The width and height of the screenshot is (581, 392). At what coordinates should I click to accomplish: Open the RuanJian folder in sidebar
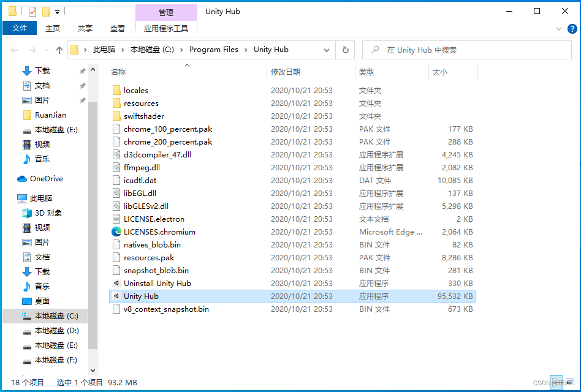click(x=50, y=115)
